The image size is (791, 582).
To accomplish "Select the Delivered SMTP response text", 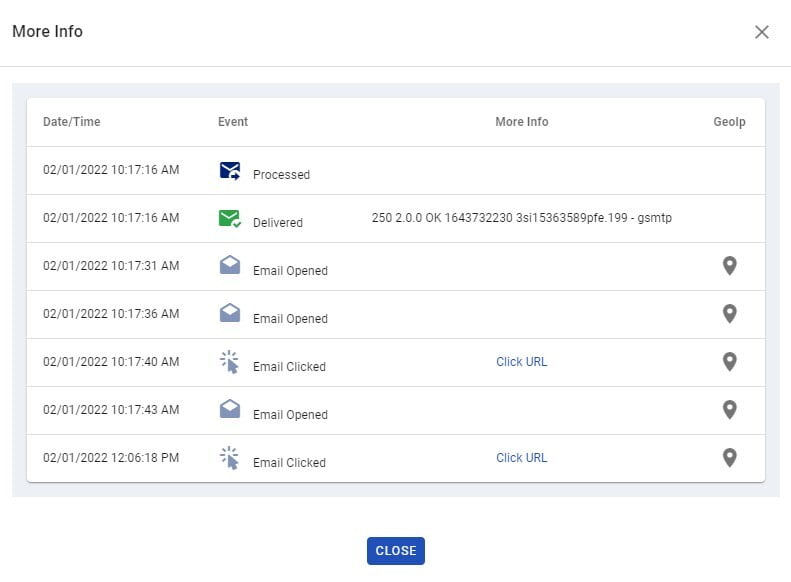I will click(x=521, y=218).
